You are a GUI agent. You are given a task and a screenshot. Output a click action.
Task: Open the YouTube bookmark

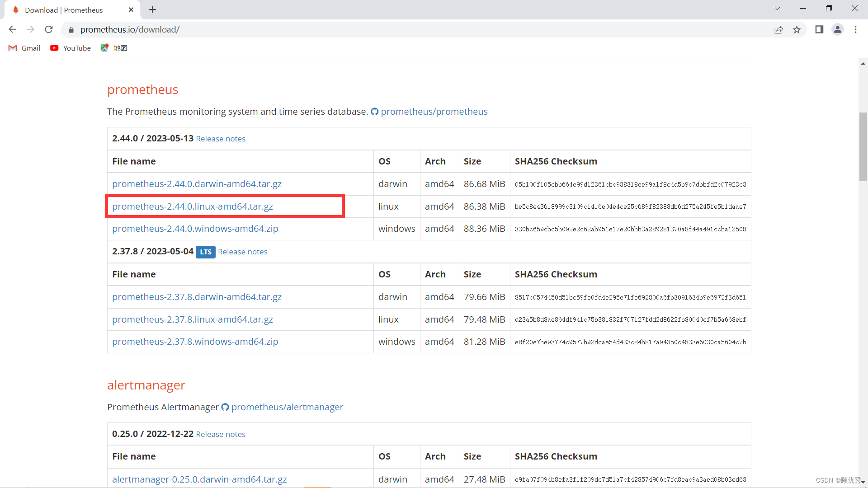pyautogui.click(x=70, y=48)
